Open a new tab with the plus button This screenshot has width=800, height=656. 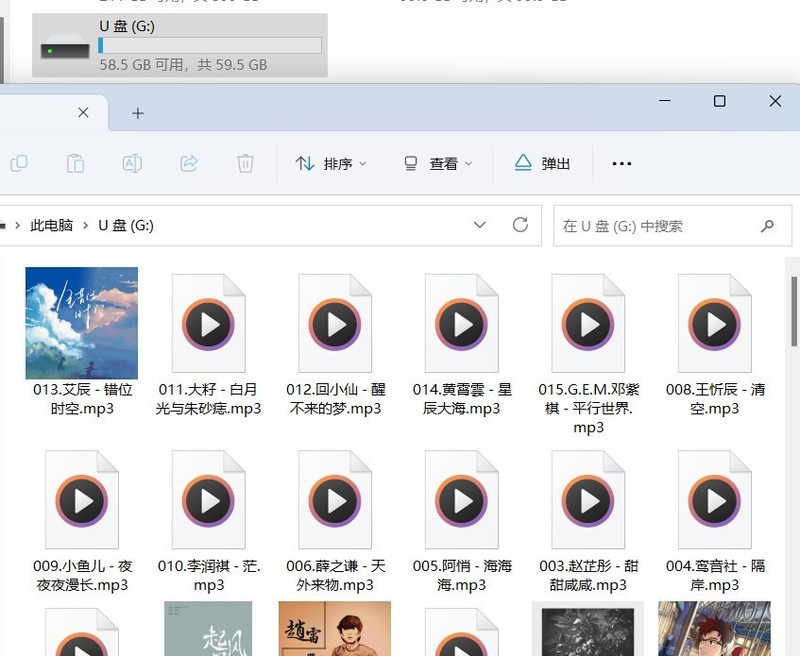click(x=137, y=113)
